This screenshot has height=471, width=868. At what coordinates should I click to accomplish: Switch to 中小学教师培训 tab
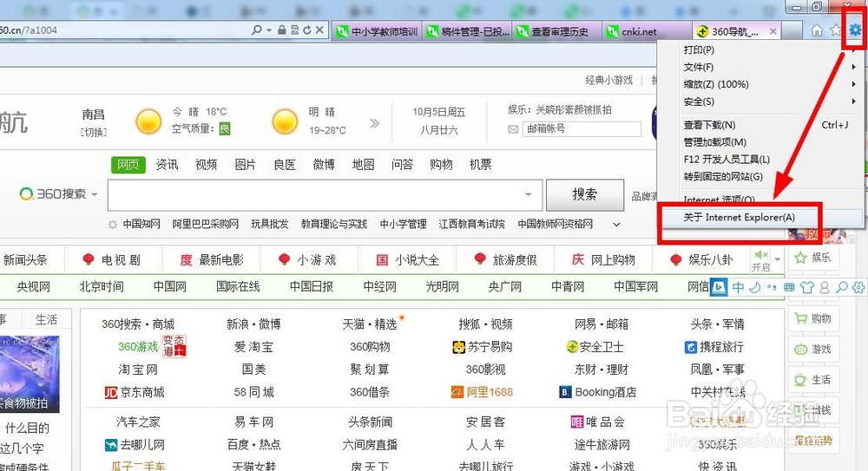377,31
